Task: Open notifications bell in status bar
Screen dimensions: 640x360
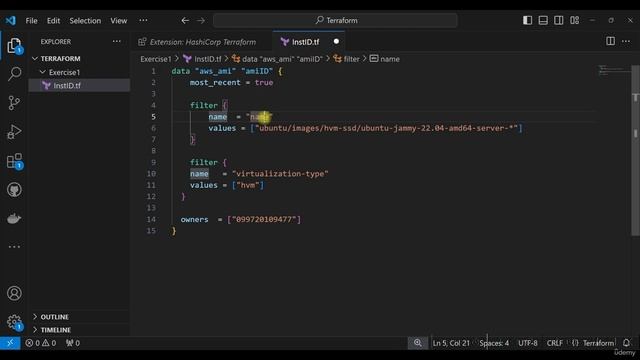Action: click(x=626, y=343)
